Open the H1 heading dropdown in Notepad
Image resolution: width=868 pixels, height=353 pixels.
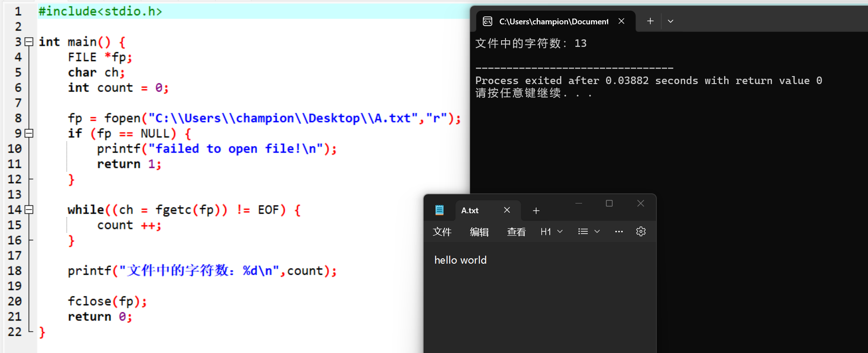(552, 232)
